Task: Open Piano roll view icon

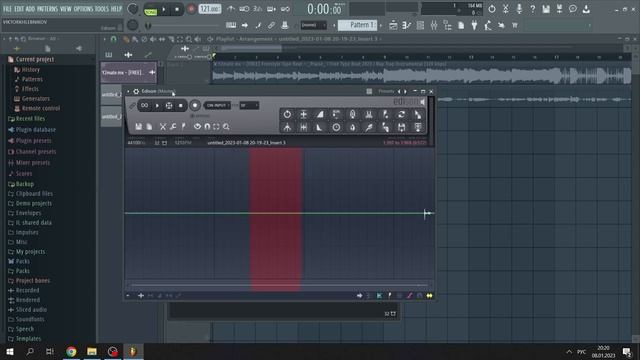Action: [x=407, y=25]
